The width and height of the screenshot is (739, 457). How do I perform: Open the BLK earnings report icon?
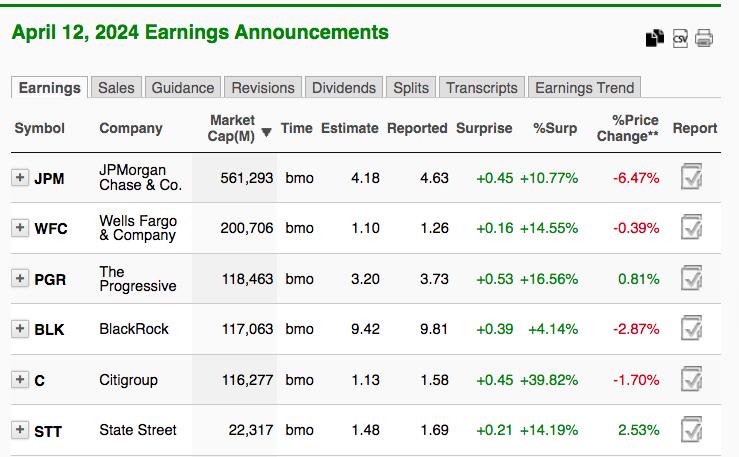pyautogui.click(x=691, y=328)
